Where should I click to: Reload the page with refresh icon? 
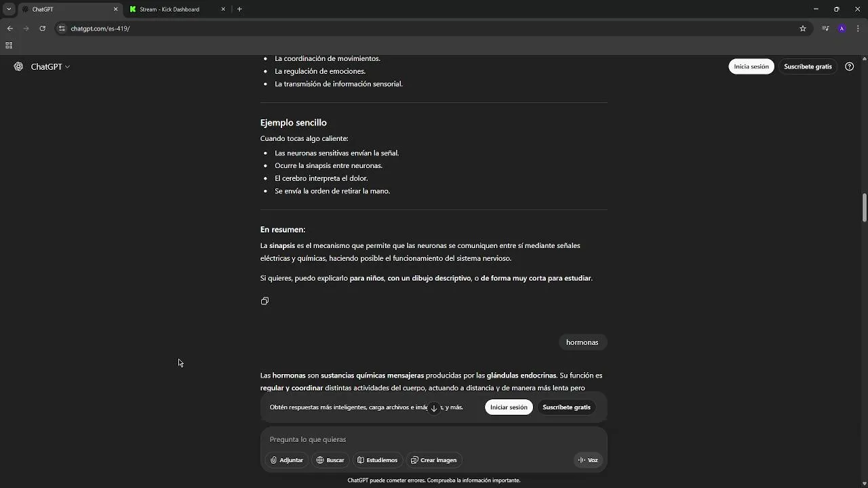pyautogui.click(x=42, y=28)
